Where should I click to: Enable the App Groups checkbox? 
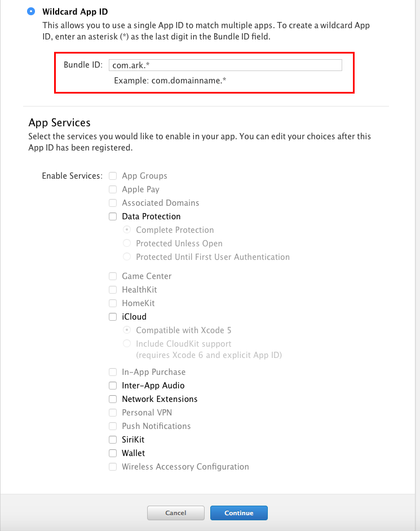(113, 176)
